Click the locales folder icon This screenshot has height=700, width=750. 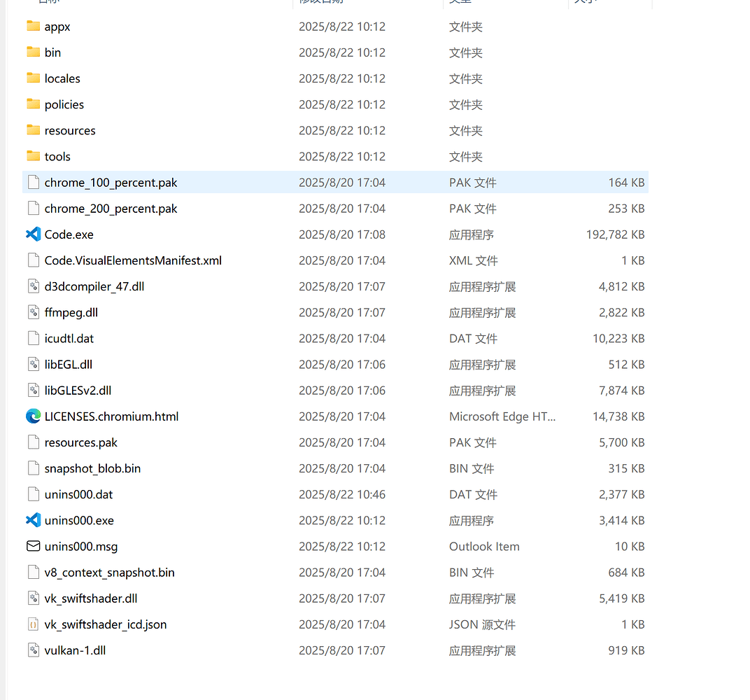coord(33,78)
